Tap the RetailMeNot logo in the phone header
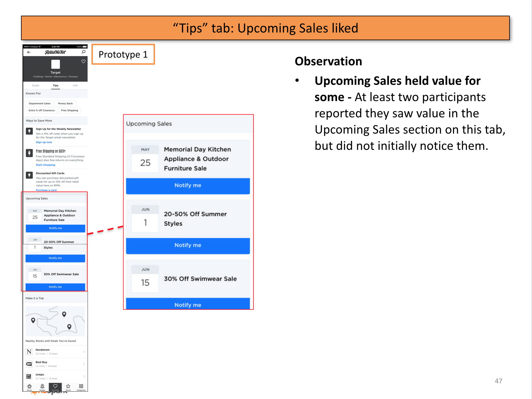 (x=55, y=52)
